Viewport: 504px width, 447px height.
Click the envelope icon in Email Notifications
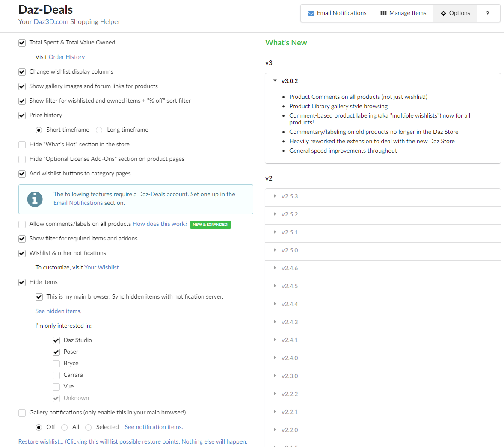(x=311, y=13)
